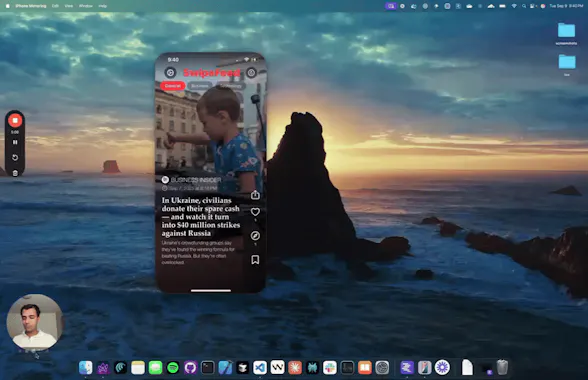The width and height of the screenshot is (588, 380).
Task: Open System Settings from the Dock
Action: coord(382,368)
